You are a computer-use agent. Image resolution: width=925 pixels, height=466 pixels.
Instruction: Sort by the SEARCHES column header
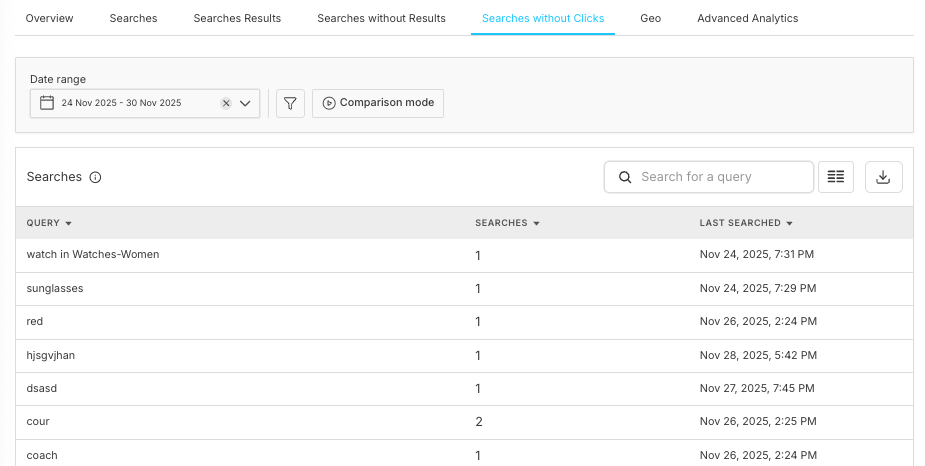click(x=507, y=223)
